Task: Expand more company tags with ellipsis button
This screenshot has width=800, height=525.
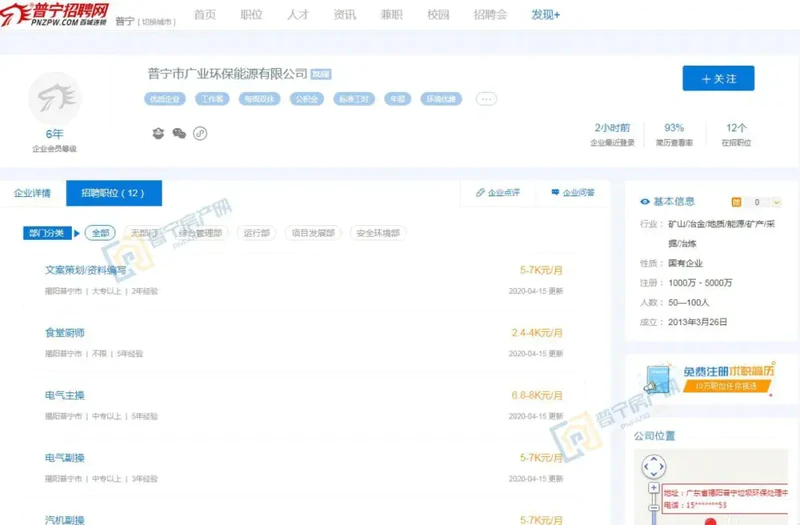Action: pyautogui.click(x=486, y=99)
